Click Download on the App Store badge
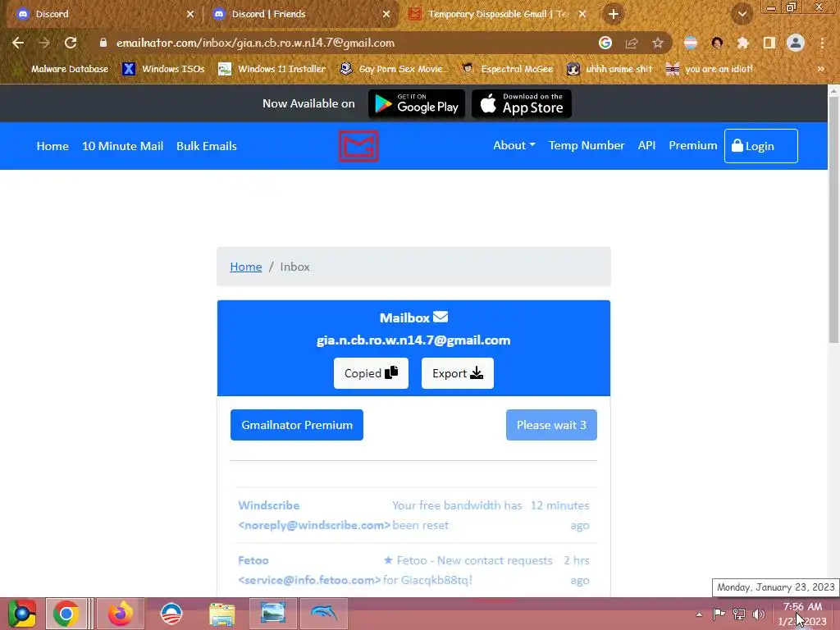 tap(521, 103)
